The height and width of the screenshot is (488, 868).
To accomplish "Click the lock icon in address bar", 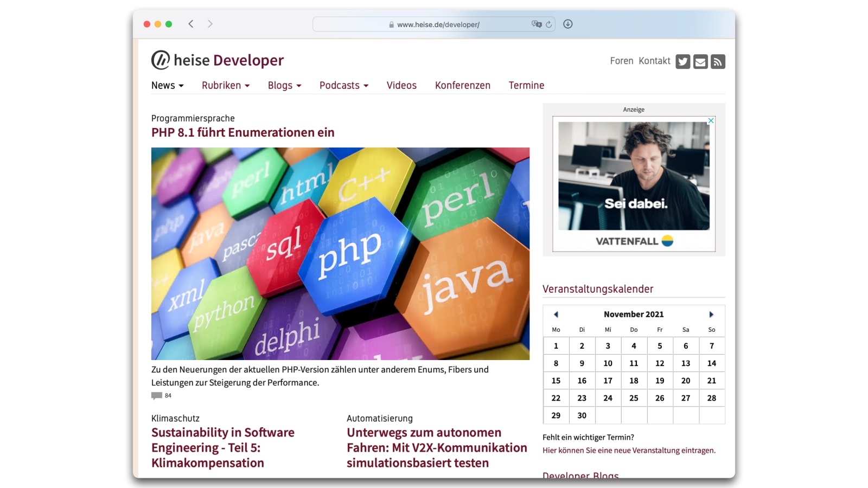I will (391, 24).
